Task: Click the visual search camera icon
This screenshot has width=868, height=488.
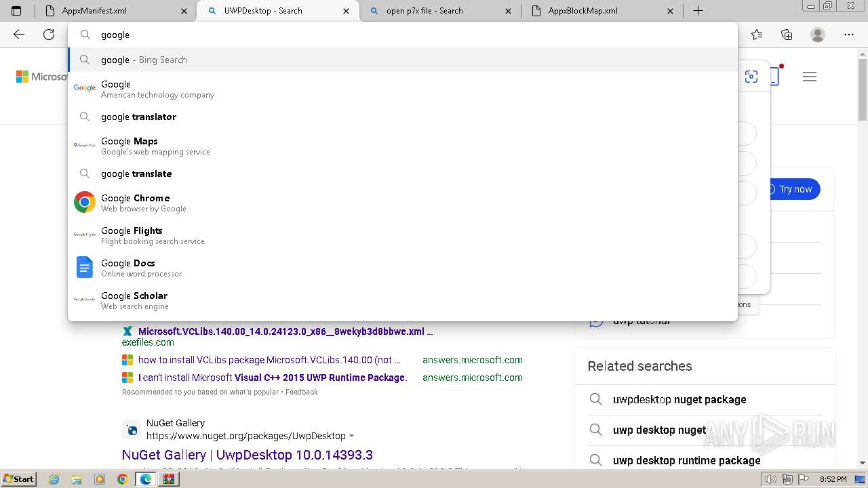Action: tap(751, 77)
